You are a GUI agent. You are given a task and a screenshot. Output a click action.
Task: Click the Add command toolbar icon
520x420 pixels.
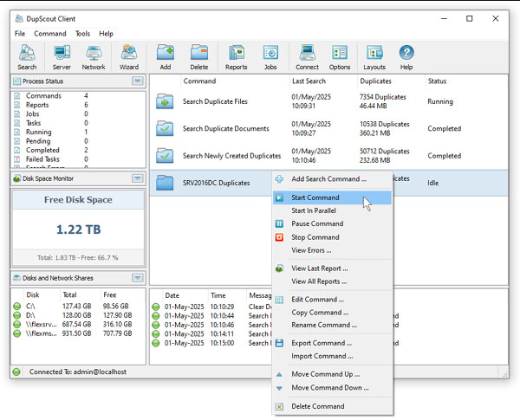[x=166, y=57]
